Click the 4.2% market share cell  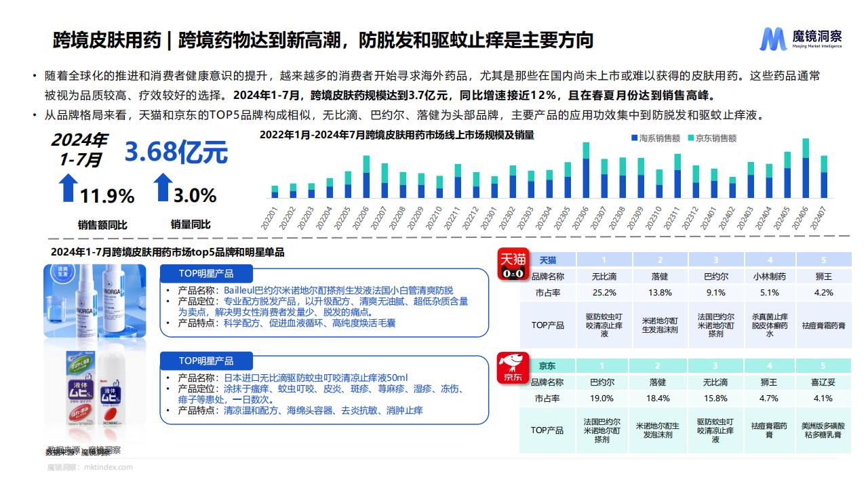(823, 293)
